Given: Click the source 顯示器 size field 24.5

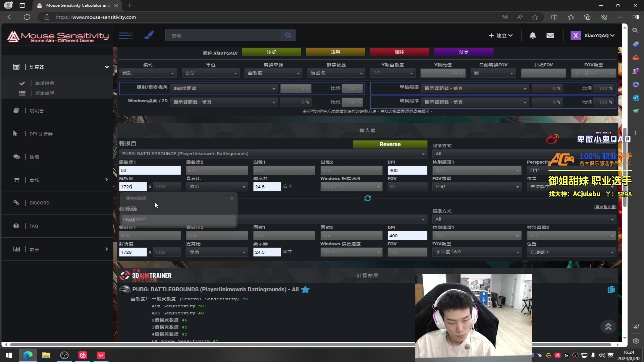Looking at the screenshot, I should click(267, 187).
